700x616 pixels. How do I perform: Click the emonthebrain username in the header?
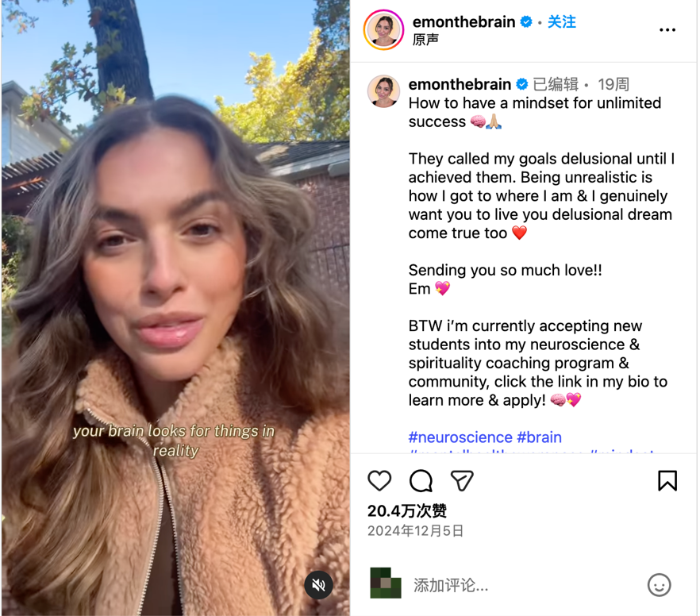463,21
